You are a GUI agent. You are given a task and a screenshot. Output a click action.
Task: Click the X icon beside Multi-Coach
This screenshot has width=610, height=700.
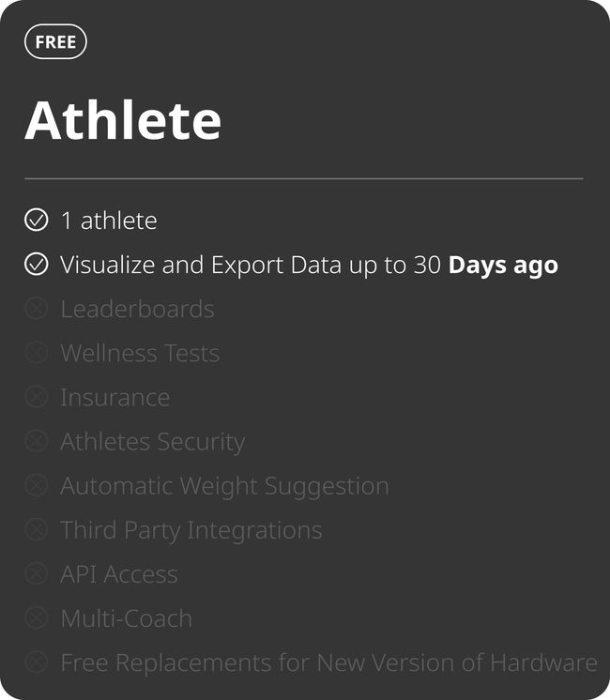(x=36, y=617)
